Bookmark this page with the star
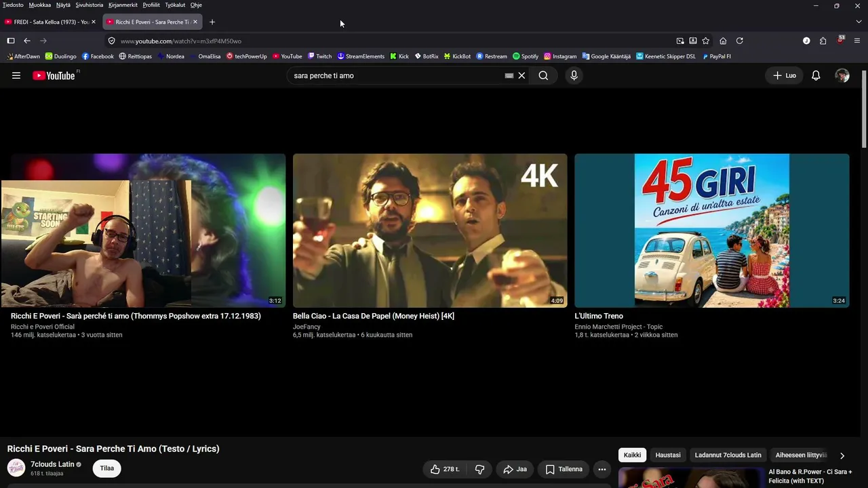868x488 pixels. point(706,41)
